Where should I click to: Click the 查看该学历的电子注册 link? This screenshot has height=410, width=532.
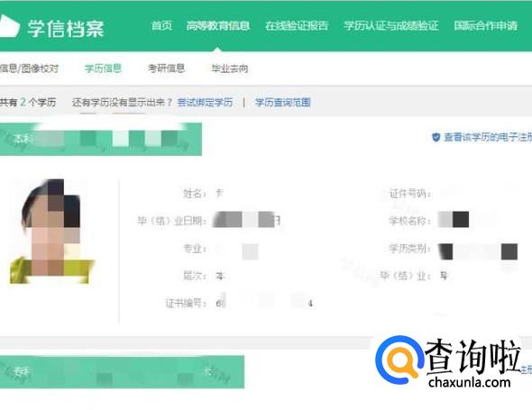coord(488,137)
